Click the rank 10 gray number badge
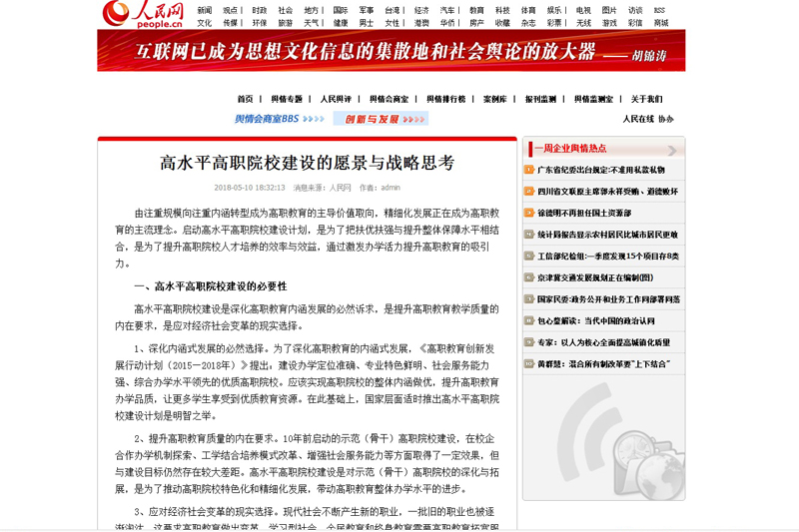Image resolution: width=799 pixels, height=532 pixels. [529, 364]
